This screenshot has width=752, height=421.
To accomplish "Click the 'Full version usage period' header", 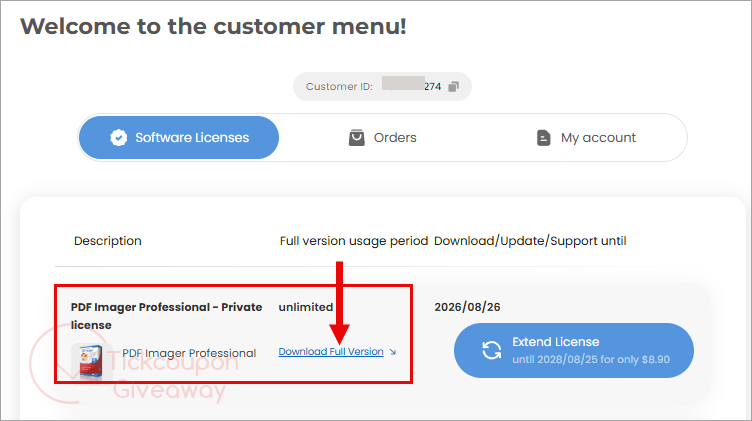I will (x=354, y=241).
